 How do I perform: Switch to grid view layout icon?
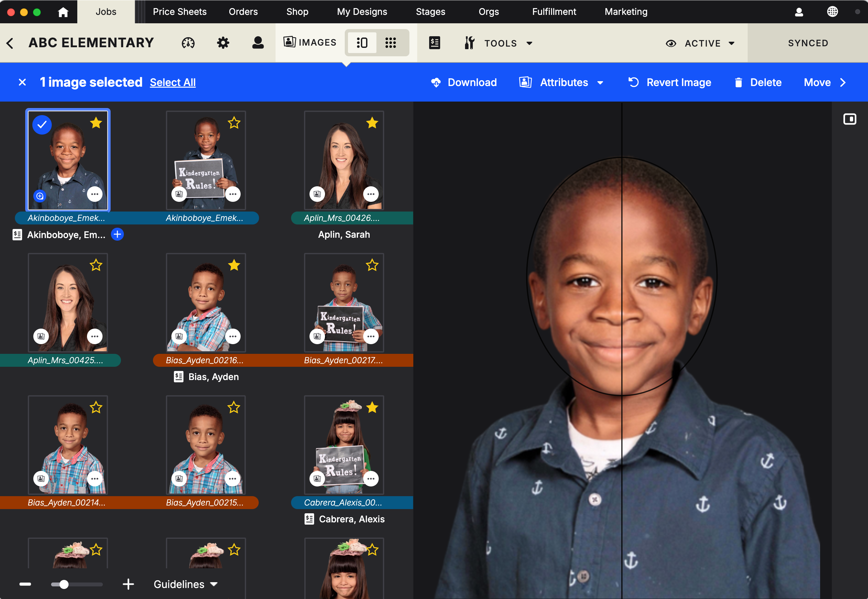pyautogui.click(x=391, y=43)
